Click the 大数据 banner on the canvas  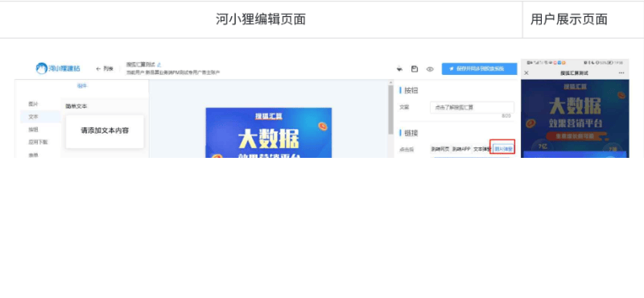pos(269,133)
